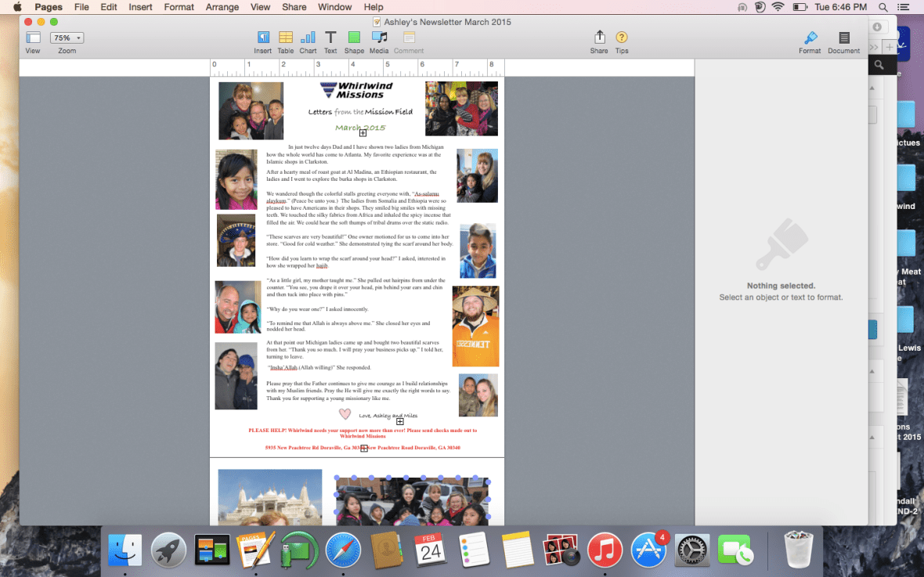Open the Insert dropdown in the toolbar
This screenshot has width=924, height=577.
pos(262,39)
